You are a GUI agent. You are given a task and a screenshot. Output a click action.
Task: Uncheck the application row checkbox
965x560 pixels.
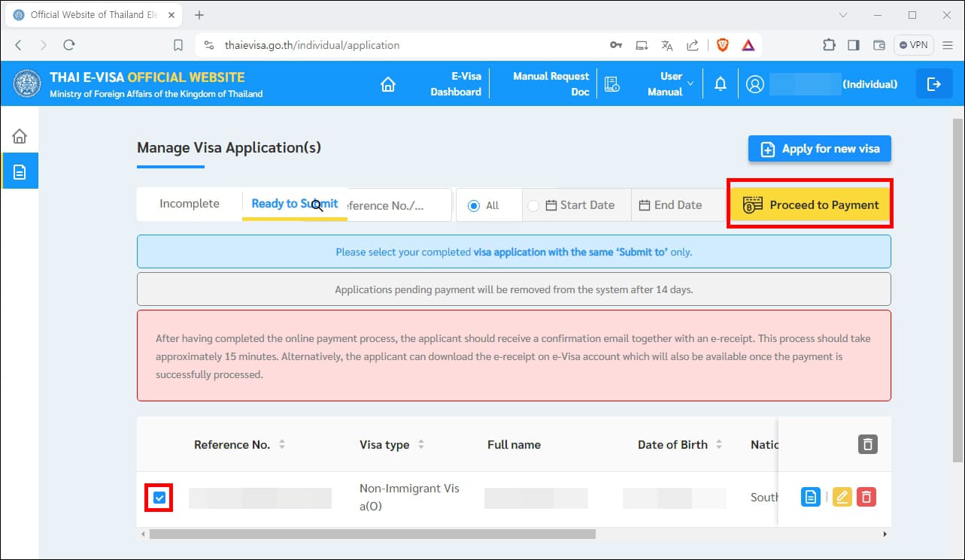159,498
